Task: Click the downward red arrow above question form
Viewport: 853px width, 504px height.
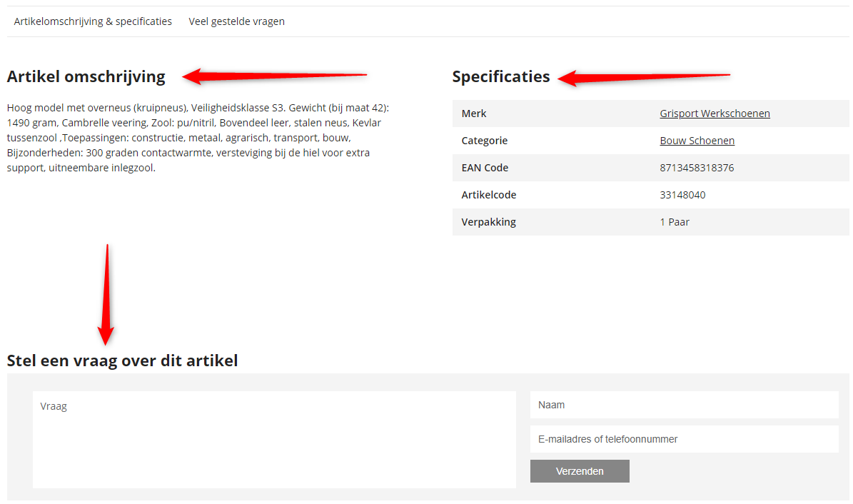Action: click(106, 294)
